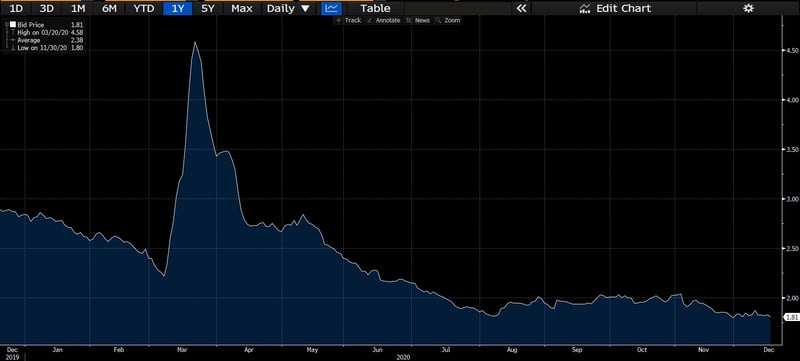Click the 4.00 y-axis label
The width and height of the screenshot is (800, 361).
[x=791, y=100]
